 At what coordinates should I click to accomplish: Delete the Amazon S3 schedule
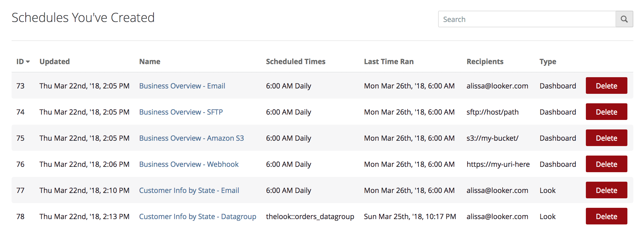coord(606,138)
